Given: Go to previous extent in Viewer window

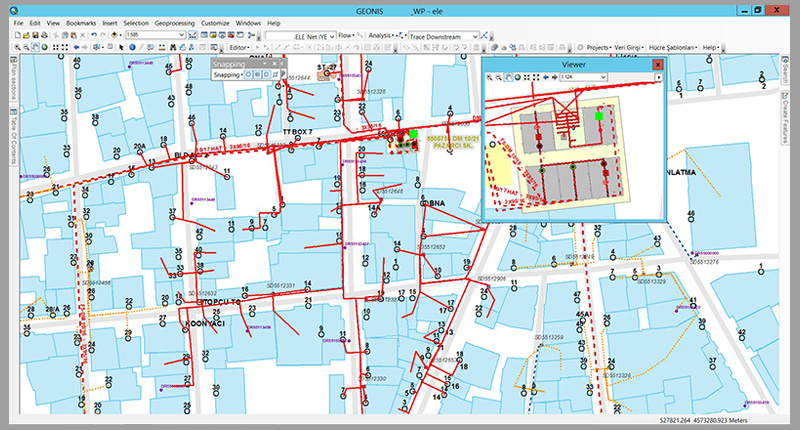Looking at the screenshot, I should 546,78.
